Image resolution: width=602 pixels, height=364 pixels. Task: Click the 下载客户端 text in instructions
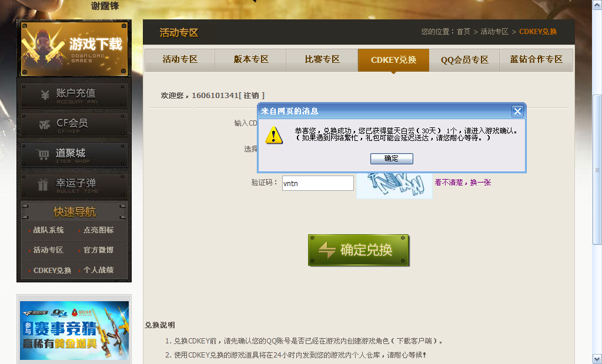click(414, 341)
